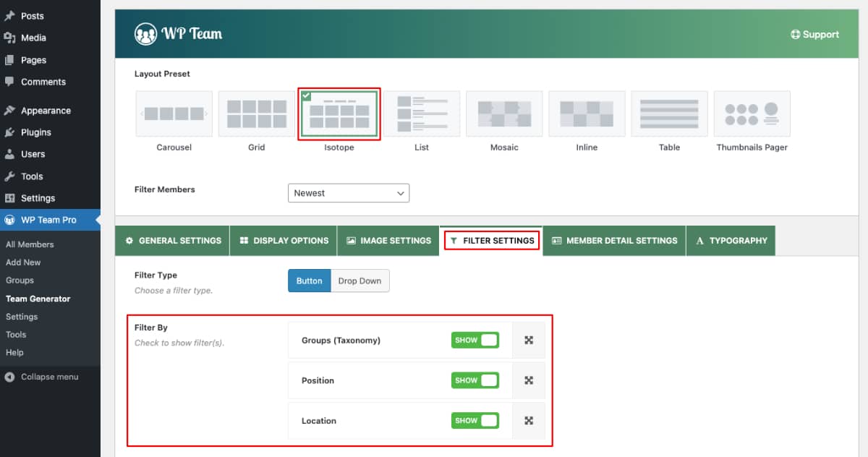Choose the Thumbnails Pager layout preset icon

[x=752, y=114]
